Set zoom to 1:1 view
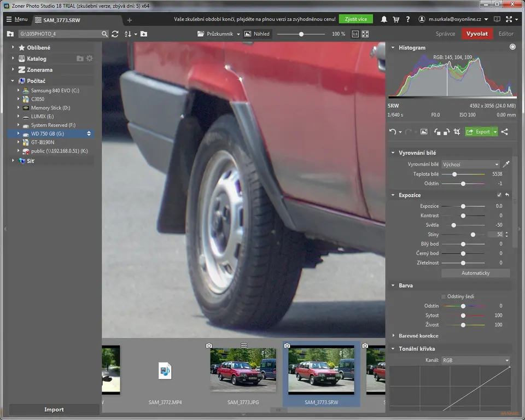Image resolution: width=525 pixels, height=420 pixels. (x=355, y=34)
